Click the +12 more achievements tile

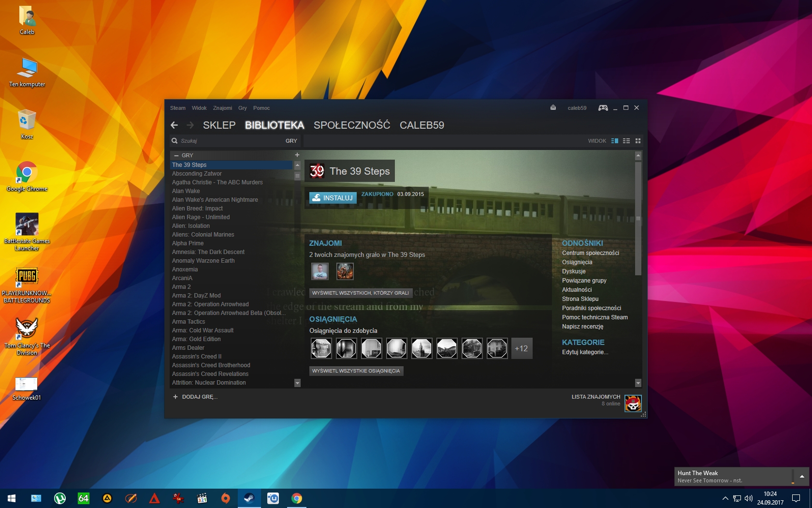click(x=522, y=348)
